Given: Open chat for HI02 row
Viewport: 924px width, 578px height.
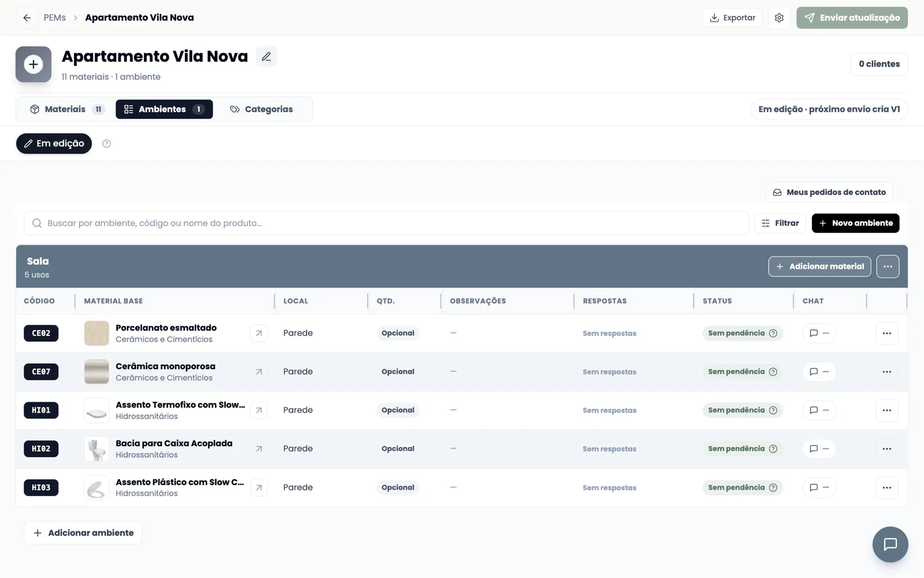Looking at the screenshot, I should click(x=819, y=449).
